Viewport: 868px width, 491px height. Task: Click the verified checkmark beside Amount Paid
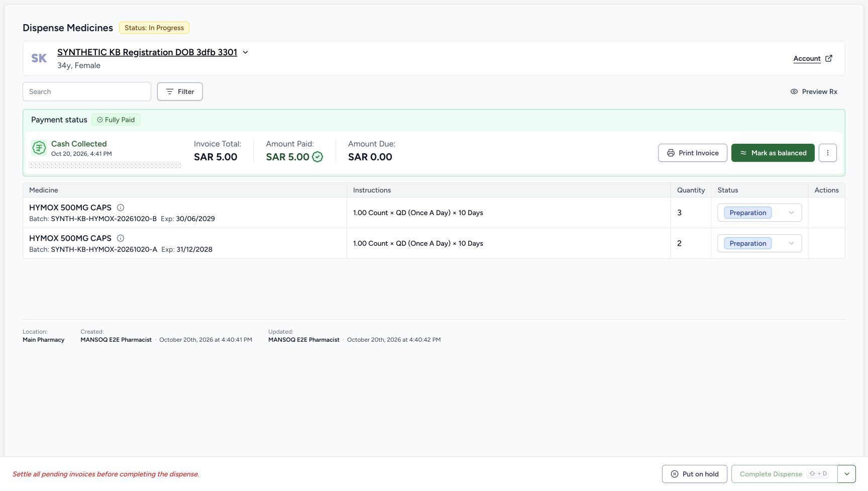317,157
